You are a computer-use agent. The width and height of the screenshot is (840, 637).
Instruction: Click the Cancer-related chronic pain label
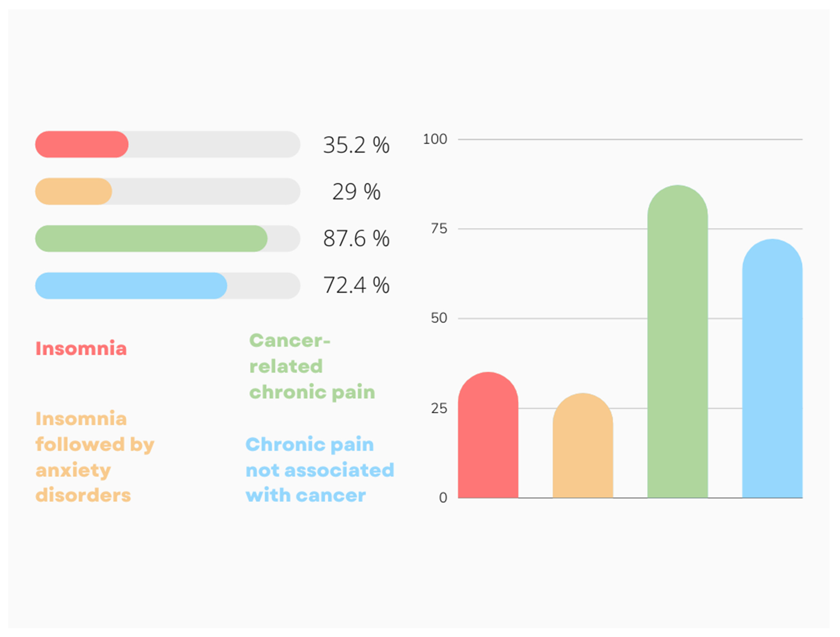(x=311, y=367)
